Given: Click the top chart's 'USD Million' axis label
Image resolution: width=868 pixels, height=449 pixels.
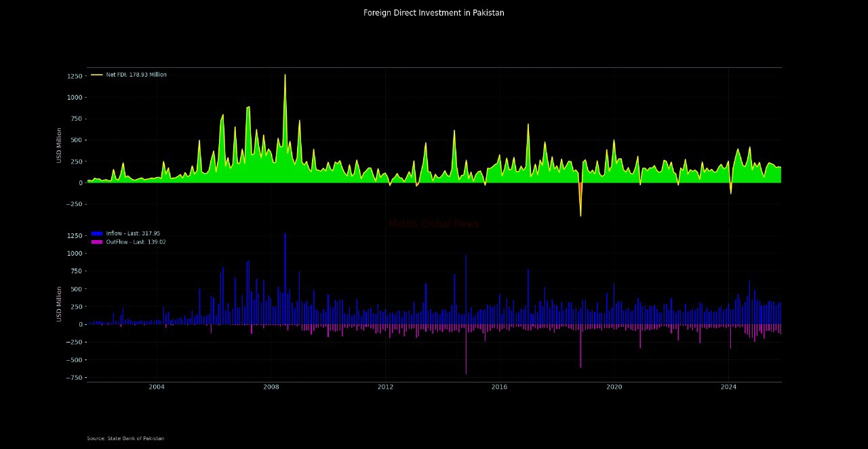Looking at the screenshot, I should coord(60,145).
